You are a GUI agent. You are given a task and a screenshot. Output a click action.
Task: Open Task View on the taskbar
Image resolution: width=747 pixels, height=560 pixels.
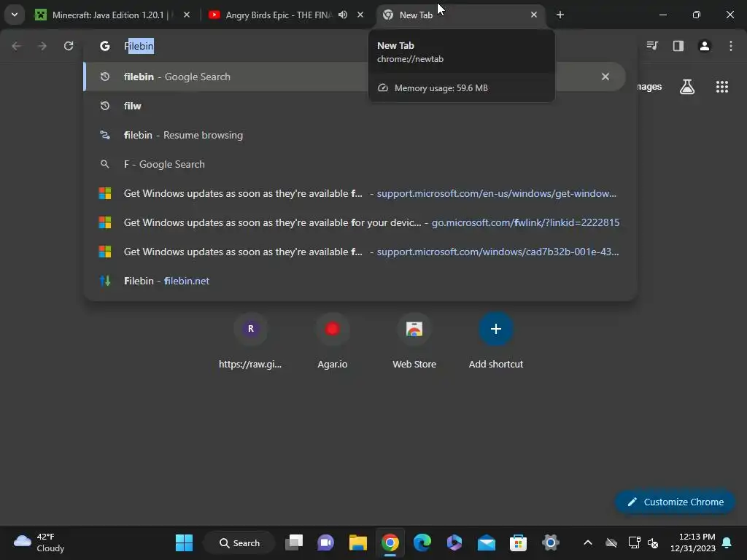(294, 542)
